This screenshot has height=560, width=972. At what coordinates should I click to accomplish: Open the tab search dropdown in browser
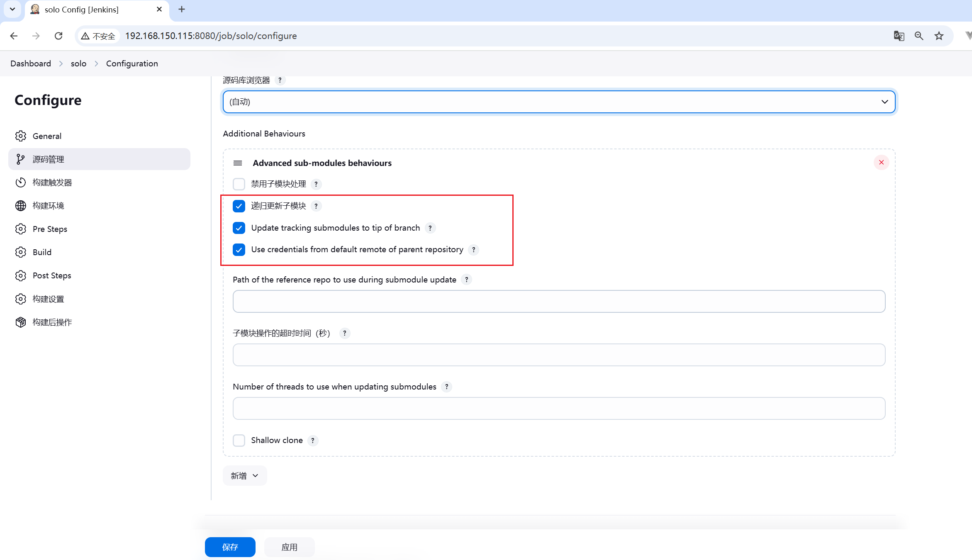click(x=12, y=9)
